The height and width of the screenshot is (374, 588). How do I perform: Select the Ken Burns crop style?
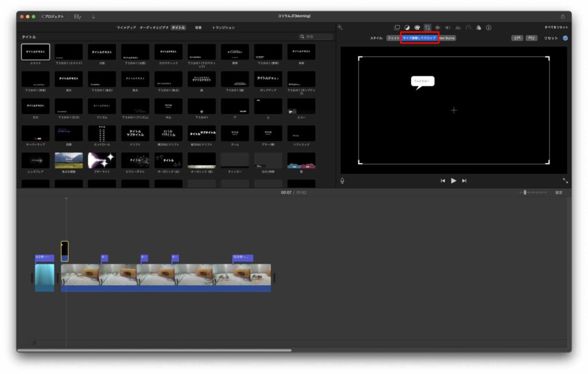click(x=447, y=38)
